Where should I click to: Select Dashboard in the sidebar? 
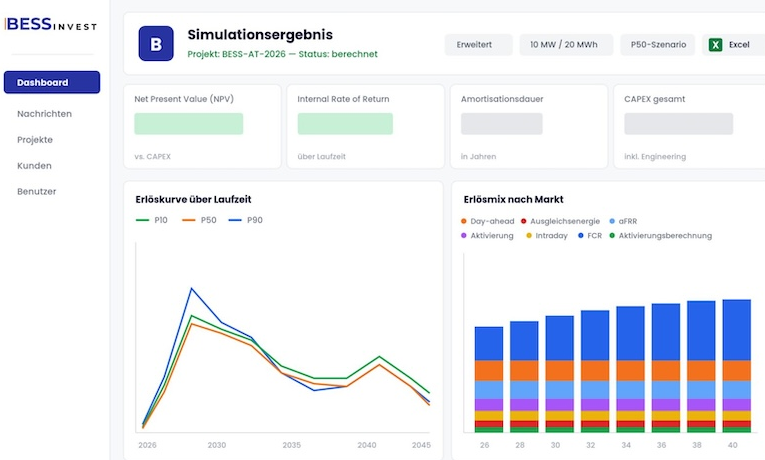pos(52,82)
